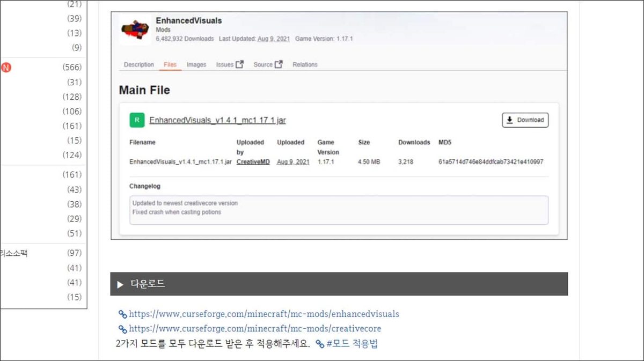Image resolution: width=644 pixels, height=361 pixels.
Task: Click the EnhancedVisuals mod avatar image
Action: [x=134, y=31]
